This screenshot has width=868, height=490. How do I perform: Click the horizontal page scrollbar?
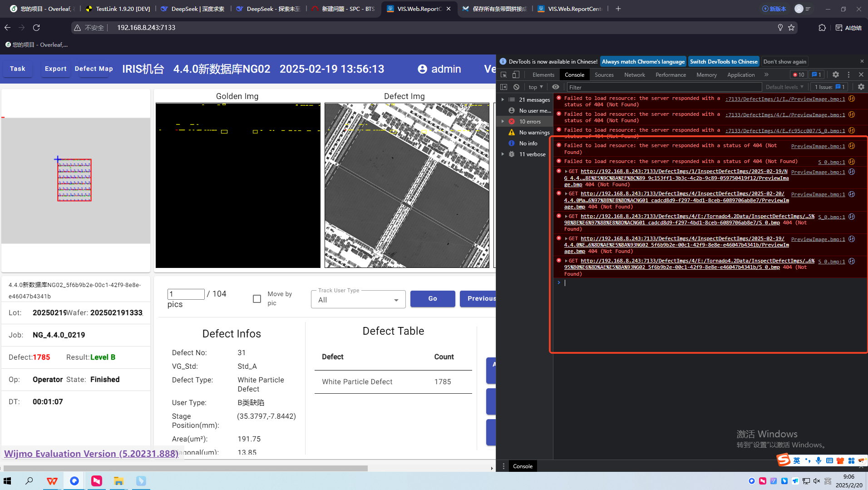(186, 468)
